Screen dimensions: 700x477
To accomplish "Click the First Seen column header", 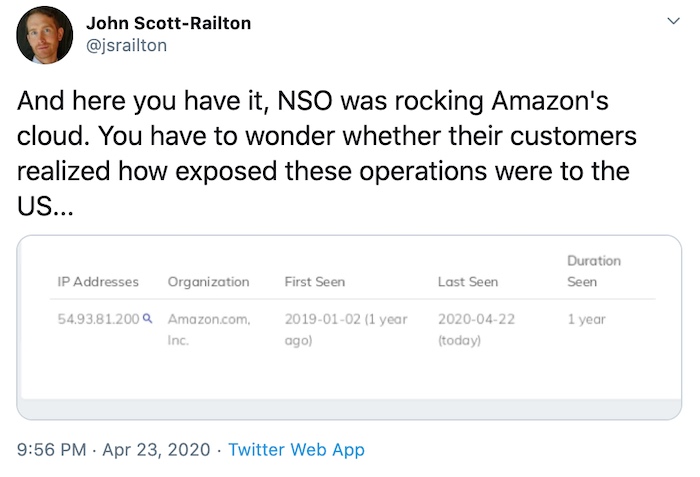I will tap(314, 282).
